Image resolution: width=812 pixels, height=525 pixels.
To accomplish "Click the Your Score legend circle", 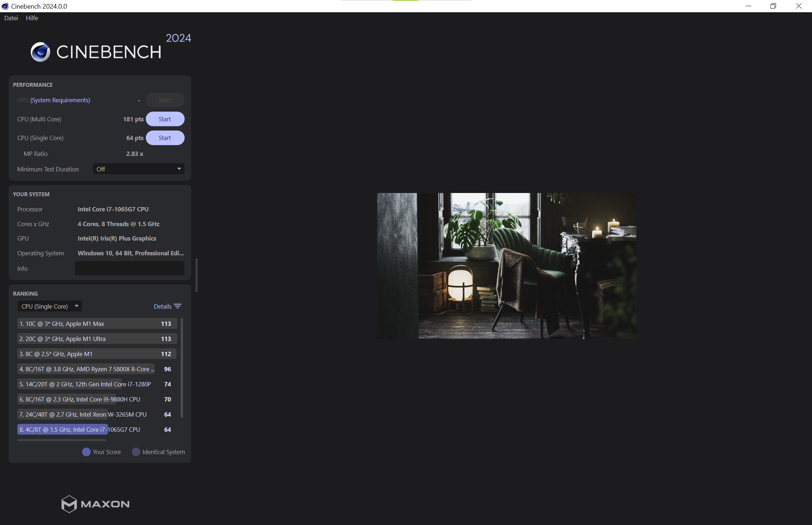I will pos(86,452).
